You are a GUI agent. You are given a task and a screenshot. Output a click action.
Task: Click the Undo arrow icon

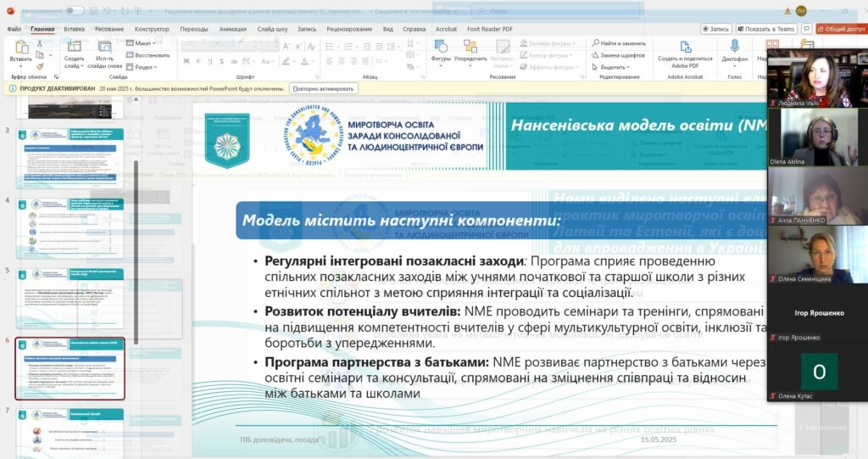tap(108, 10)
